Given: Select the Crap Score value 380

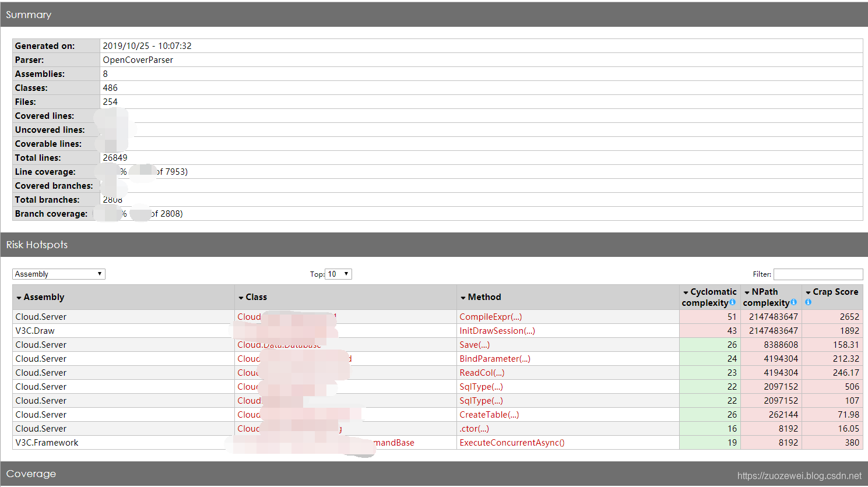Looking at the screenshot, I should (852, 443).
